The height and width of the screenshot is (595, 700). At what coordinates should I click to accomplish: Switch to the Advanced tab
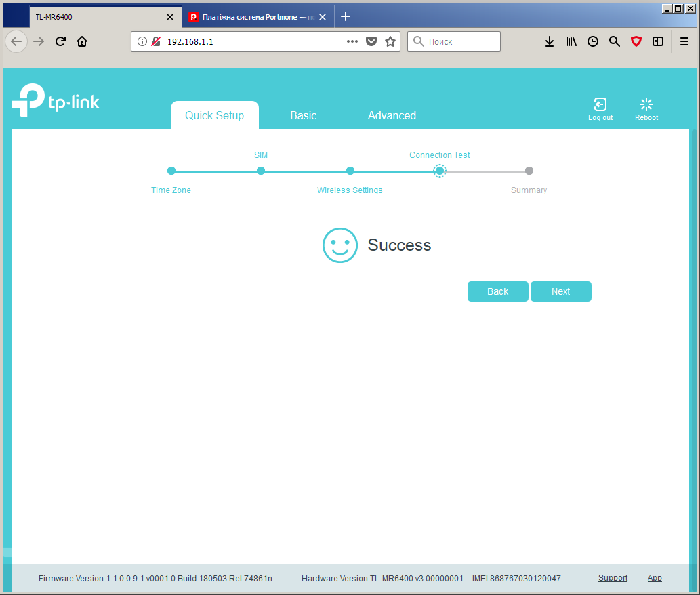click(x=392, y=116)
